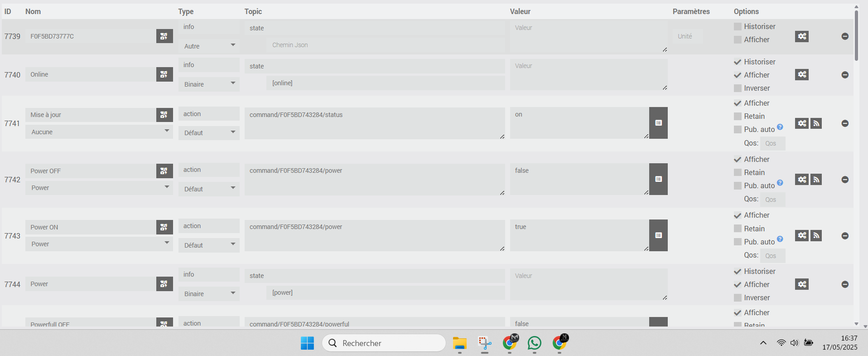Open configuration gears for Mise à jour
Image resolution: width=868 pixels, height=356 pixels.
pyautogui.click(x=802, y=123)
